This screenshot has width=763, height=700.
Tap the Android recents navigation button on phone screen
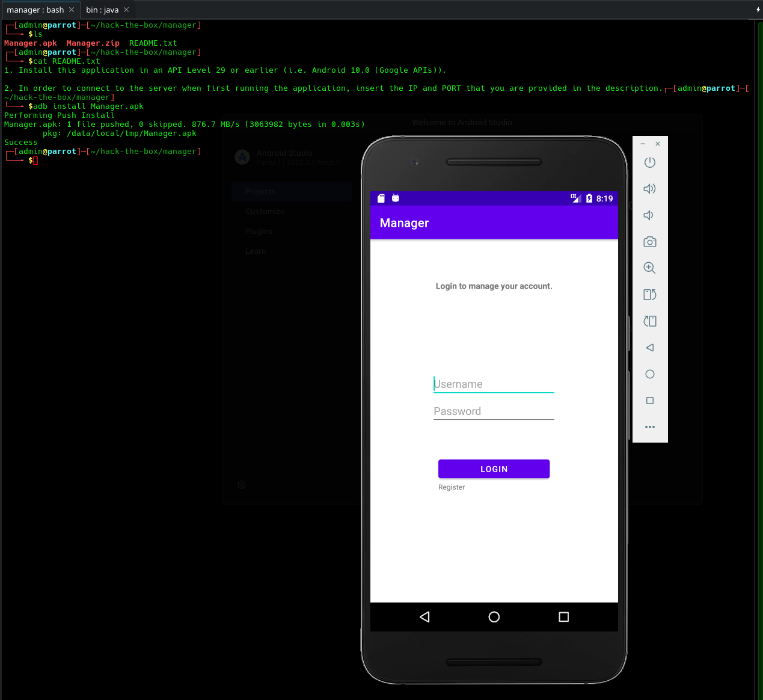point(563,617)
